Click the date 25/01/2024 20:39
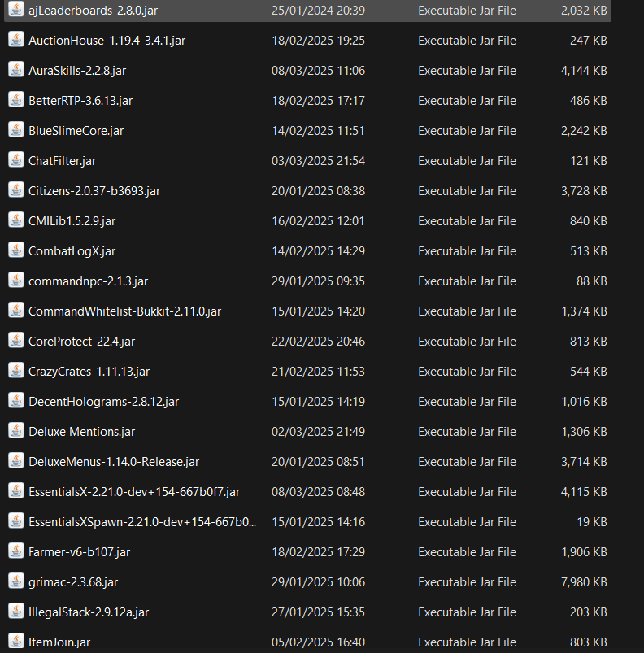 tap(319, 11)
